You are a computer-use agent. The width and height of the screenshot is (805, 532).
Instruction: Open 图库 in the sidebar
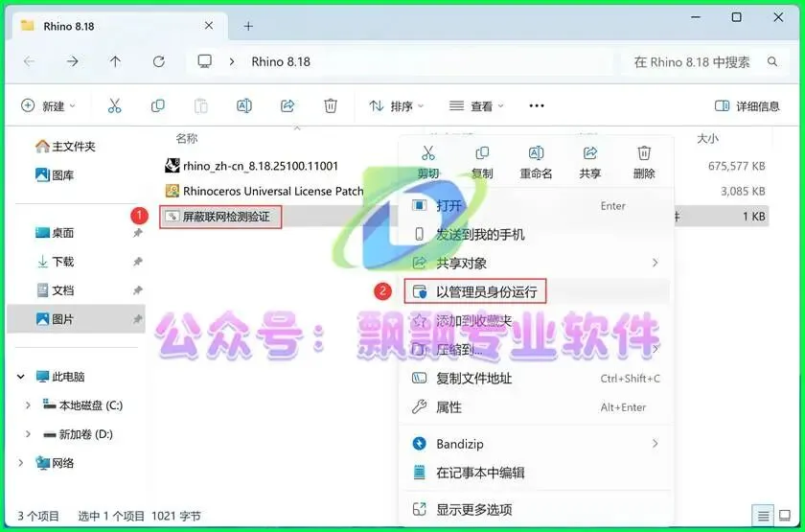pos(55,175)
